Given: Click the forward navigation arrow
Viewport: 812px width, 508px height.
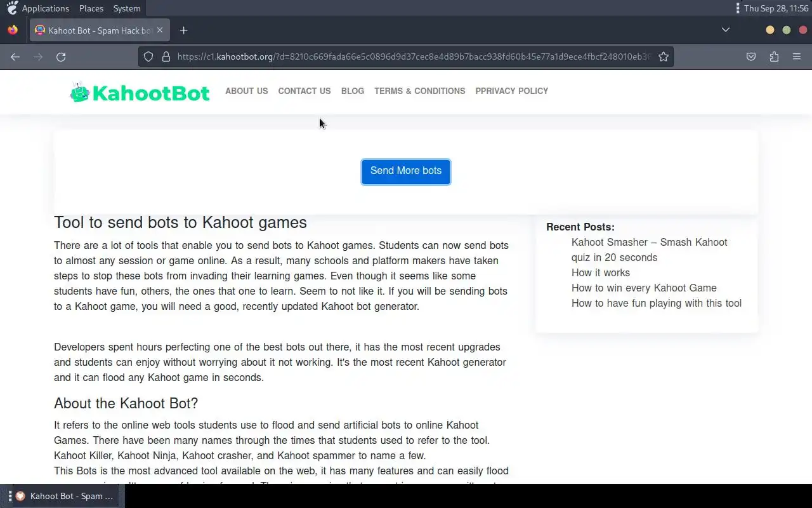Looking at the screenshot, I should [38, 57].
